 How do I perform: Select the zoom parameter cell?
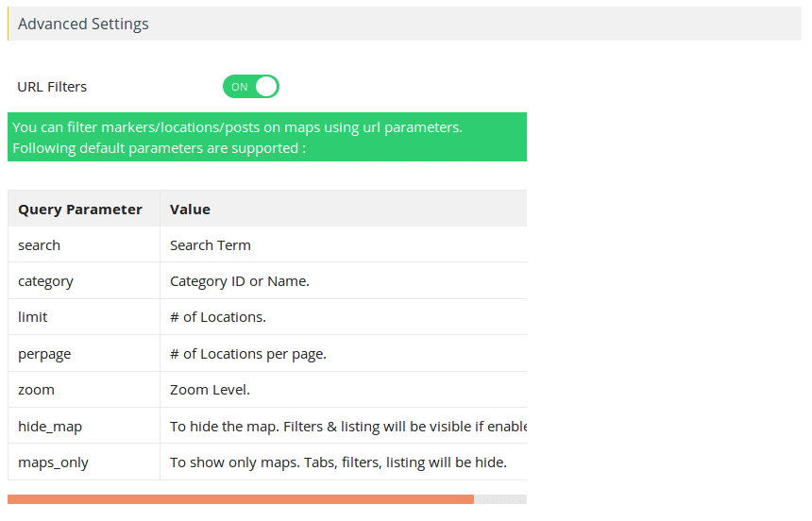coord(84,390)
